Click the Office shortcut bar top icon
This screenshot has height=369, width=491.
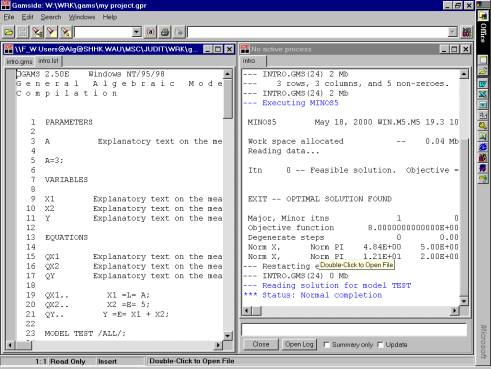pyautogui.click(x=483, y=15)
